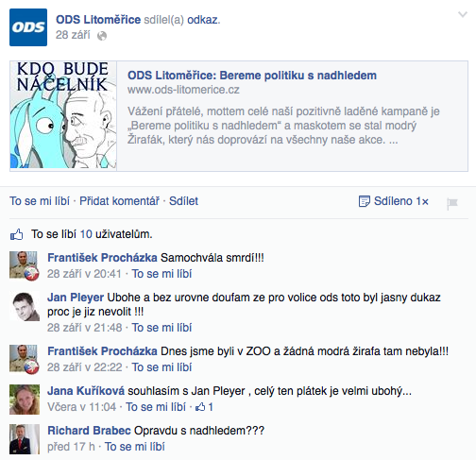The width and height of the screenshot is (476, 460).
Task: Like František Procházka's Samochvála smrdí comment
Action: [x=161, y=274]
